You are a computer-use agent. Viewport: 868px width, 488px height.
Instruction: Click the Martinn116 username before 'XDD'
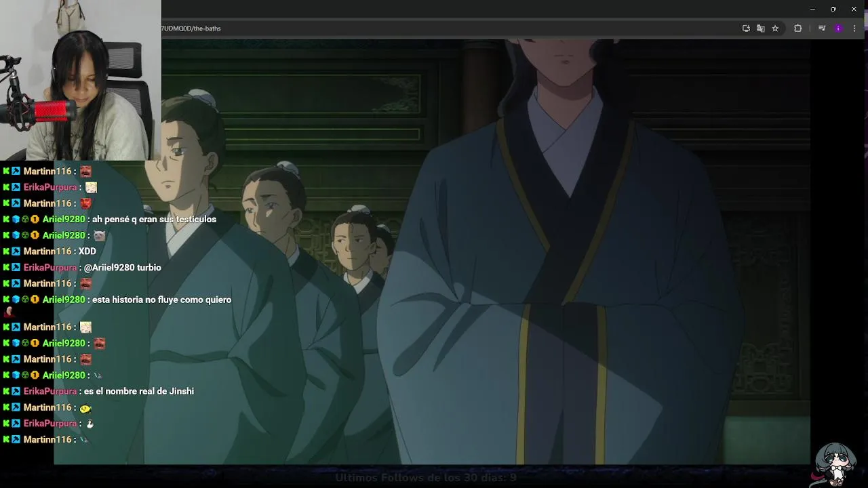pos(47,251)
